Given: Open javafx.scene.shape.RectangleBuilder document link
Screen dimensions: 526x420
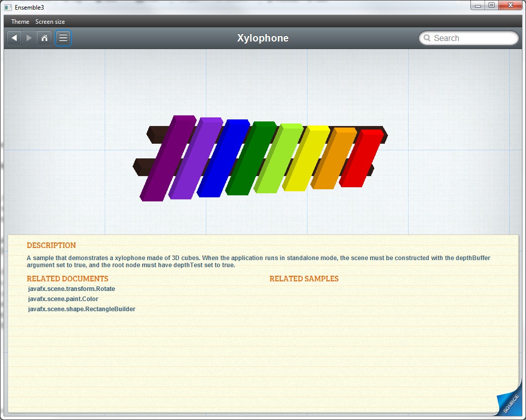Looking at the screenshot, I should [82, 309].
